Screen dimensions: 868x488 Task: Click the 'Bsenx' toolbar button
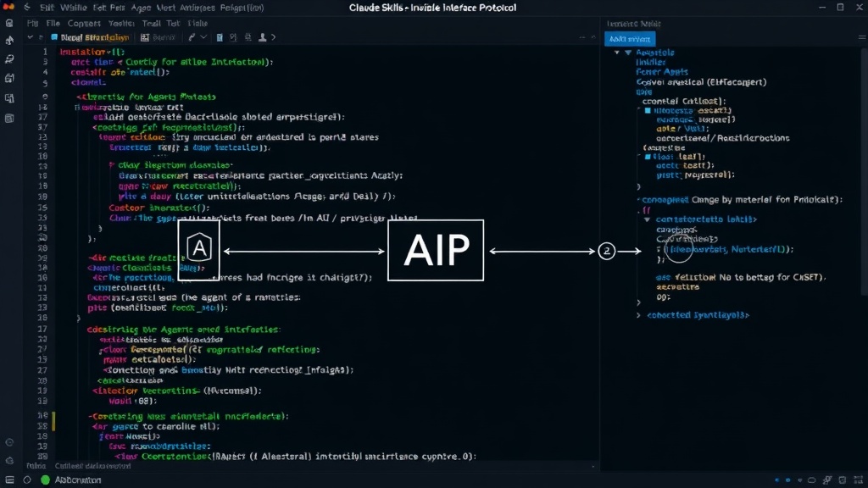point(164,37)
